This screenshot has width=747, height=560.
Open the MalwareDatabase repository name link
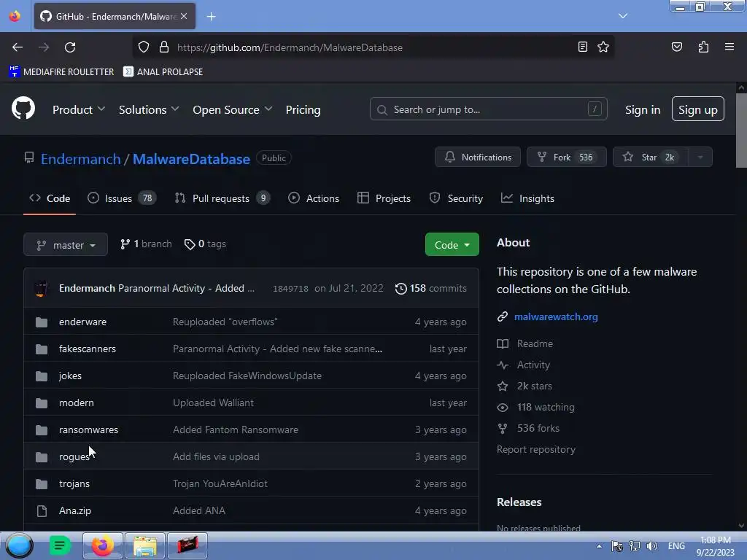(191, 158)
